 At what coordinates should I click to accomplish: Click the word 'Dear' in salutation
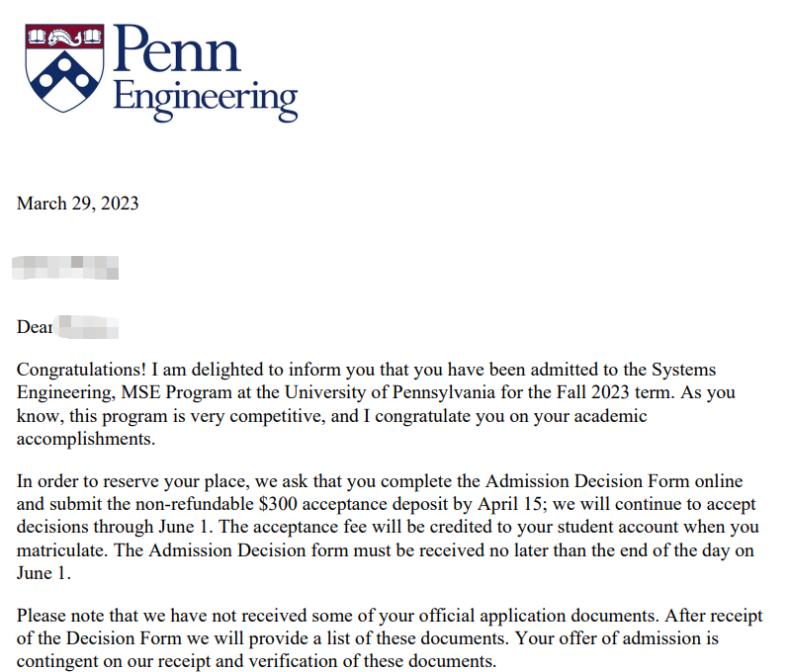coord(35,327)
